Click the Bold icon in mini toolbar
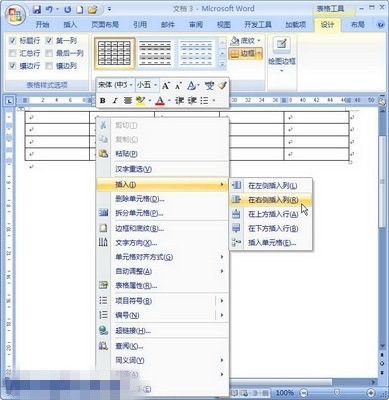The height and width of the screenshot is (400, 389). pyautogui.click(x=103, y=100)
